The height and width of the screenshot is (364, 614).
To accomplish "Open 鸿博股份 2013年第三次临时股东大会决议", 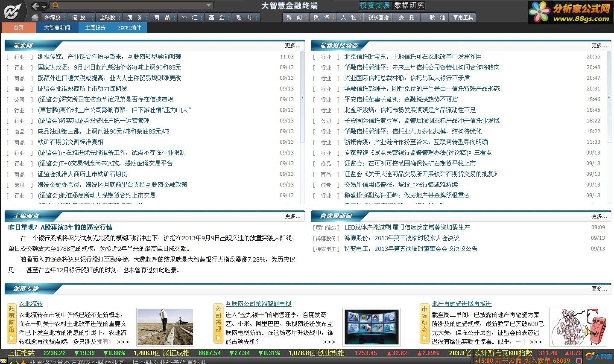I will (402, 238).
